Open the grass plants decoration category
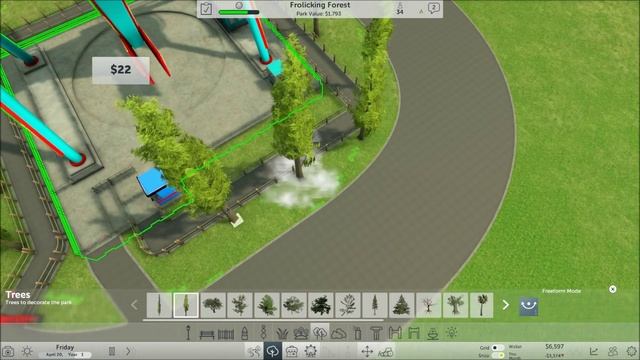Screen dimensions: 640x360 282,333
